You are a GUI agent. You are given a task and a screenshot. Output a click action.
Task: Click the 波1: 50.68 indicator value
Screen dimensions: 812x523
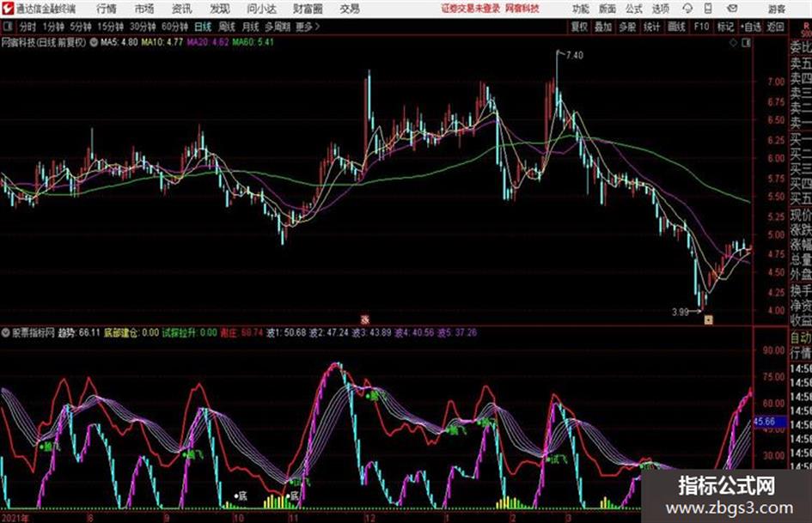[x=286, y=332]
